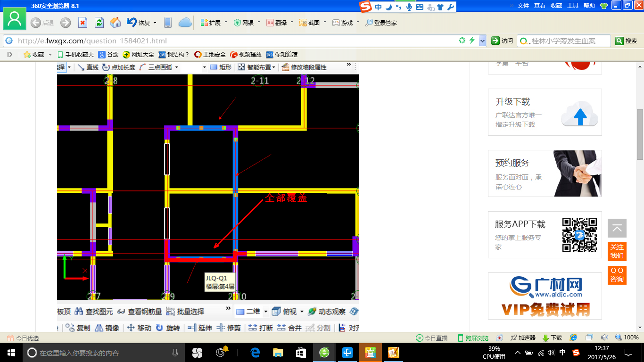
Task: Open the 预约服务 sidebar card
Action: coord(545,173)
